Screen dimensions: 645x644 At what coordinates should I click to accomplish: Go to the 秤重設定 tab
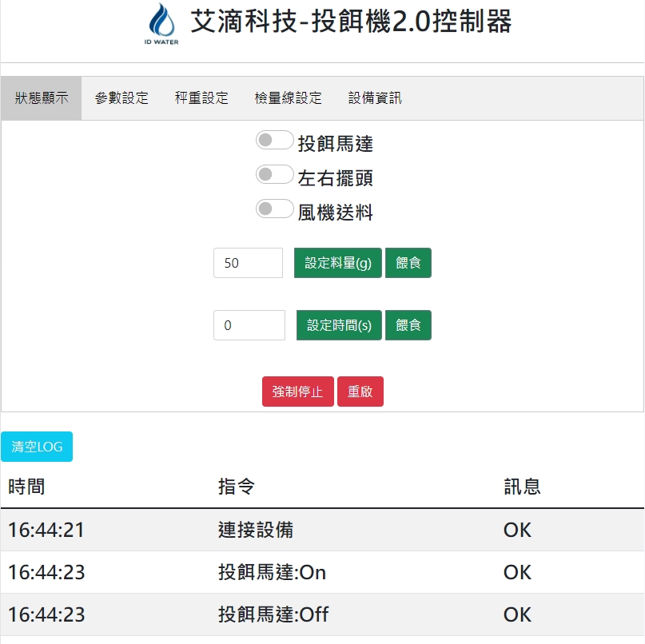201,98
